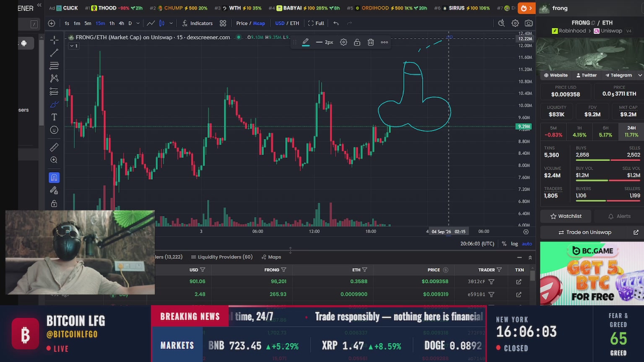Open more options in the drawing toolbar

(384, 42)
